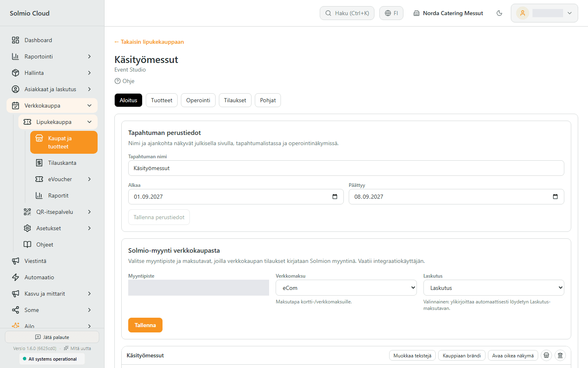Click the trash icon in Käsityömessut card
Screen dimensions: 588x368
point(560,355)
